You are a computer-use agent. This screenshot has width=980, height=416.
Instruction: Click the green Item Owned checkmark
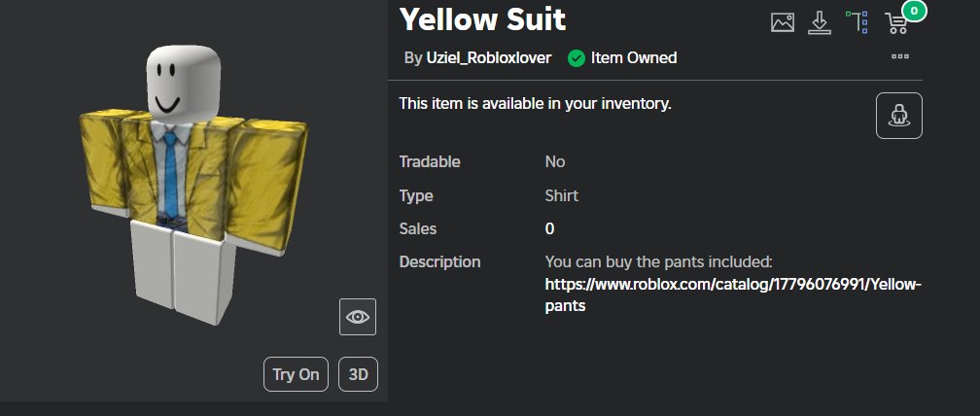coord(576,58)
